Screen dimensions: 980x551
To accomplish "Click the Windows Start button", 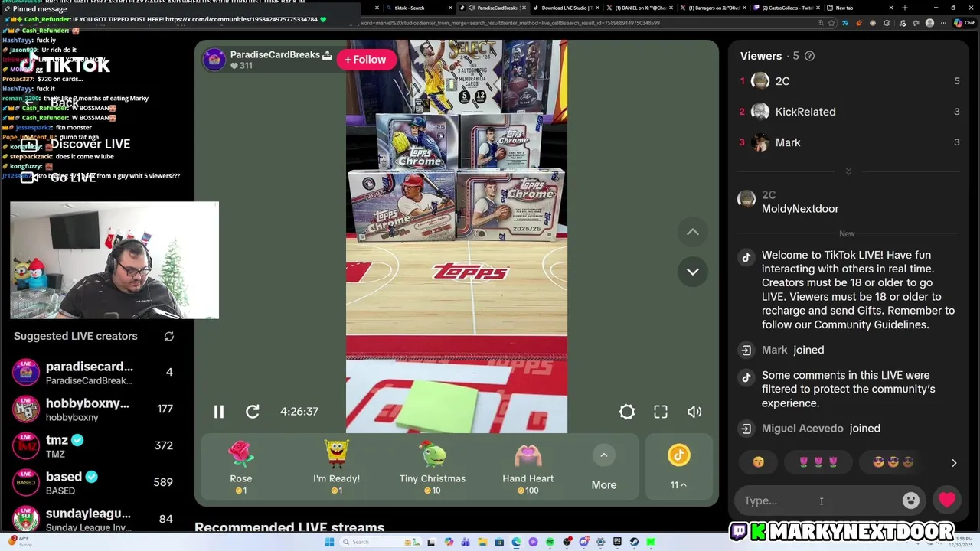I will coord(329,543).
